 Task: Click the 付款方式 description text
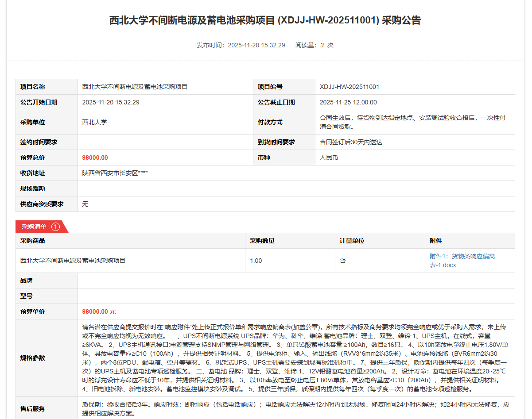click(x=412, y=122)
